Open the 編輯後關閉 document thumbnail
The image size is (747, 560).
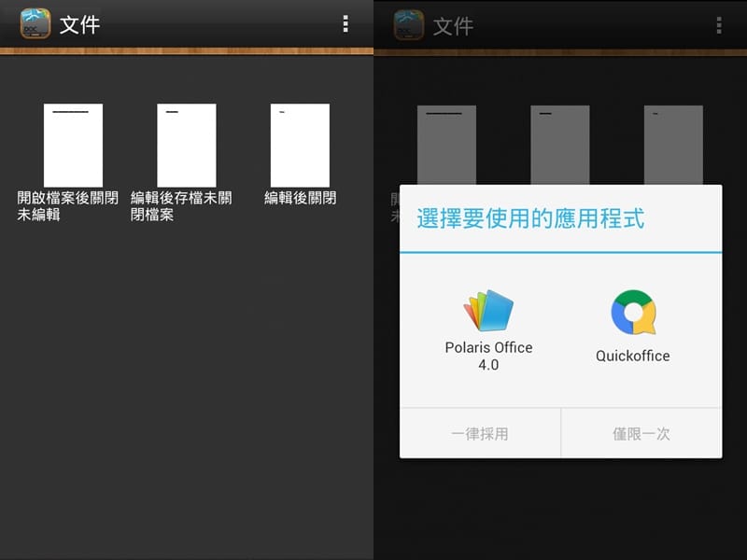coord(300,146)
